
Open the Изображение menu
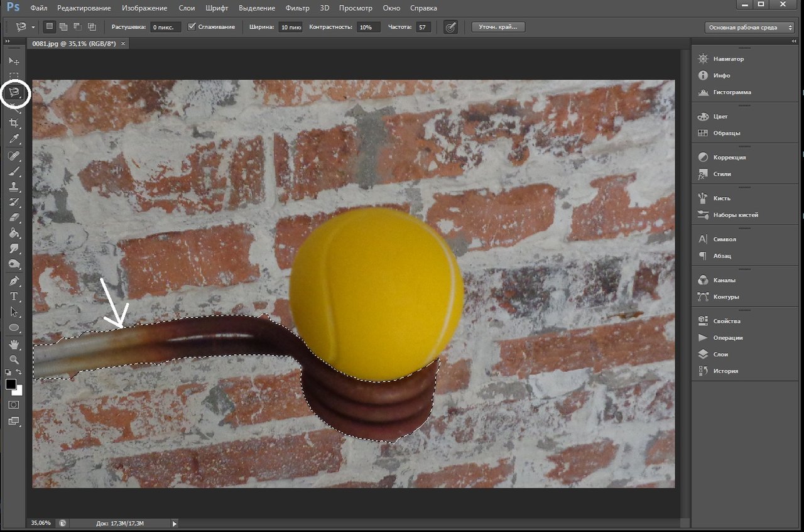pos(144,8)
